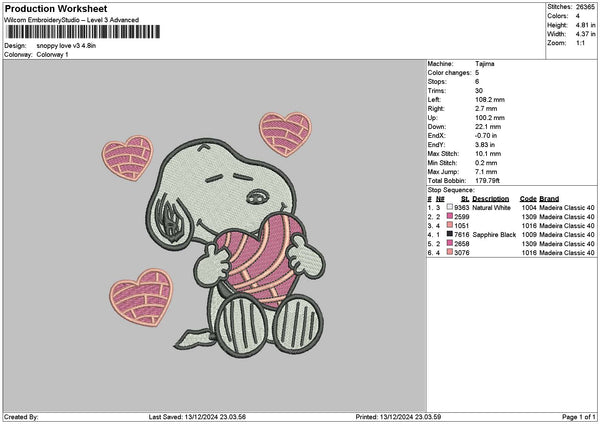Click the Min Stitch value '0.2 mm'
Viewport: 600px width, 424px height.
[486, 163]
